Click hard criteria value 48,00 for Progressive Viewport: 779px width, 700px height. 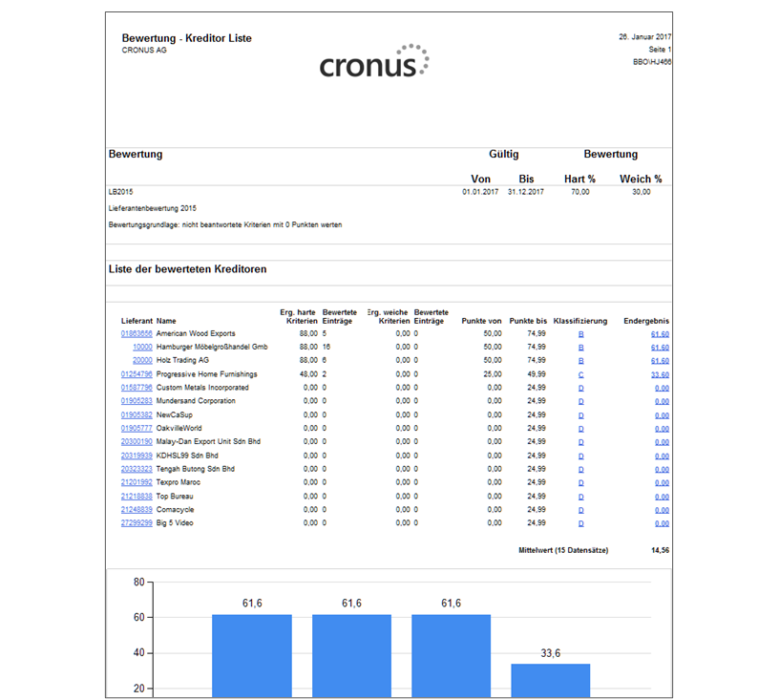pyautogui.click(x=308, y=374)
